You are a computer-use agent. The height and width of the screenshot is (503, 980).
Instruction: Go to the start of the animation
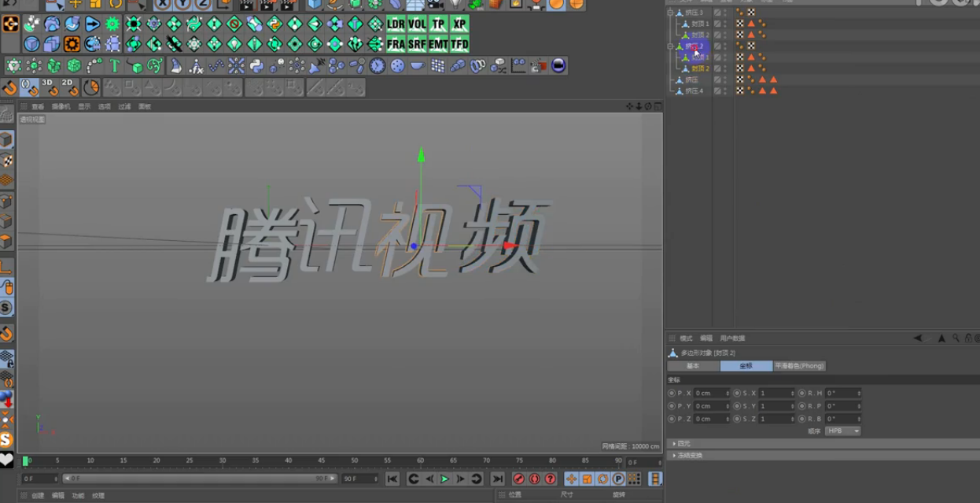coord(392,479)
